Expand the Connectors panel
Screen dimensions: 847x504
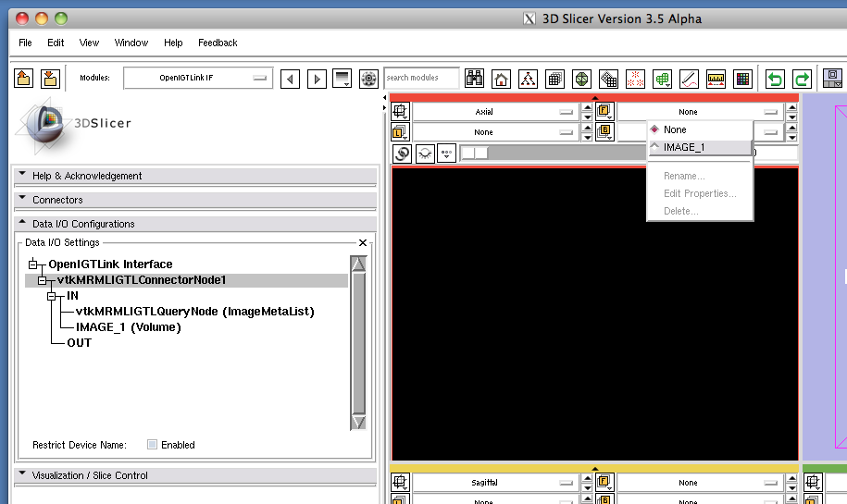tap(57, 200)
